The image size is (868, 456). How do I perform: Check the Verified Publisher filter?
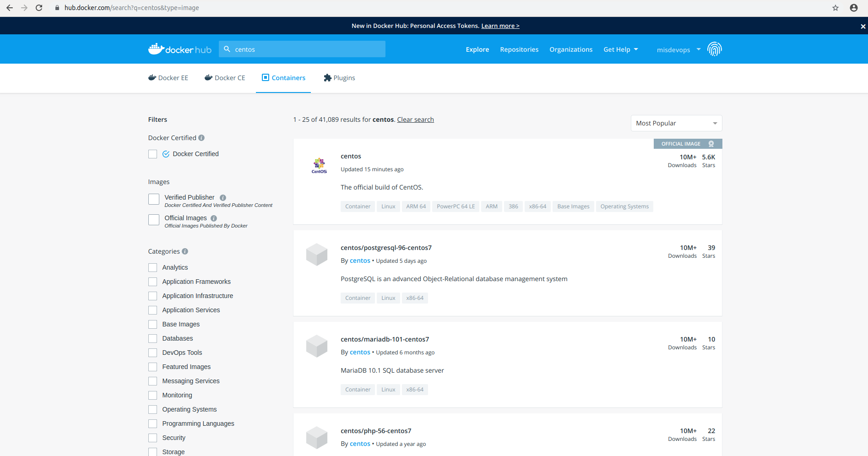(154, 199)
